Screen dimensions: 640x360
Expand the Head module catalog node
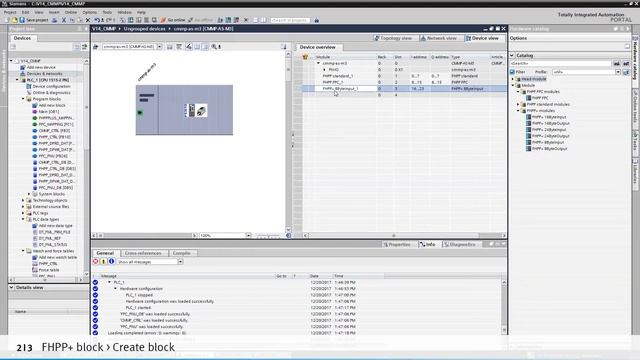[513, 79]
